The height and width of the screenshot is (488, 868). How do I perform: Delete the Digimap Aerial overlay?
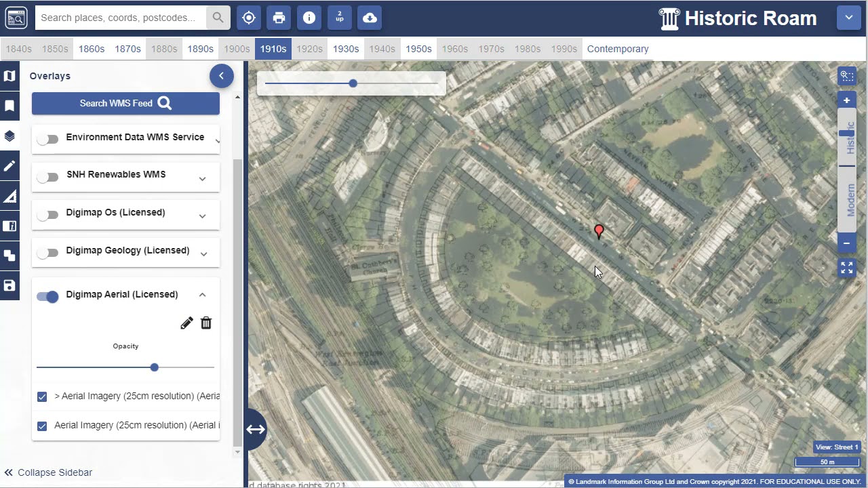point(206,323)
